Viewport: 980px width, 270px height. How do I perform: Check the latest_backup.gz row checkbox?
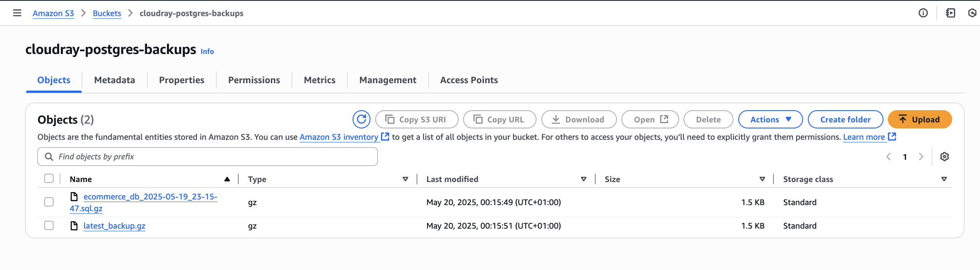tap(49, 226)
